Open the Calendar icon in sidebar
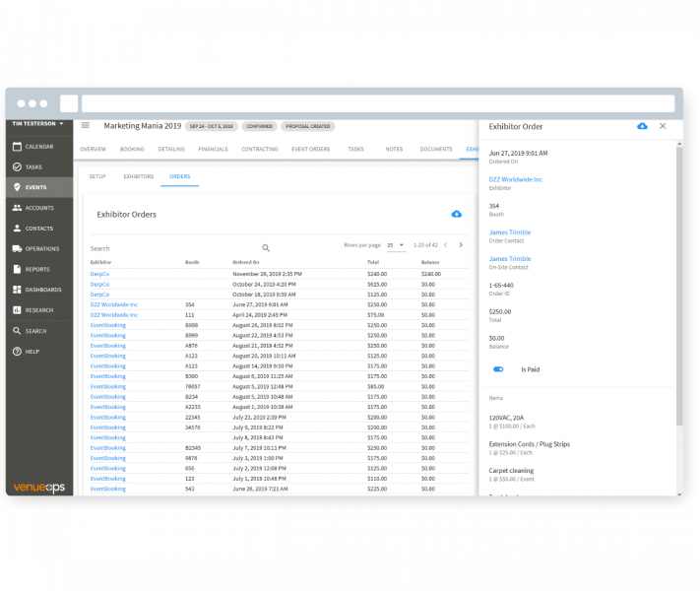 click(x=17, y=147)
